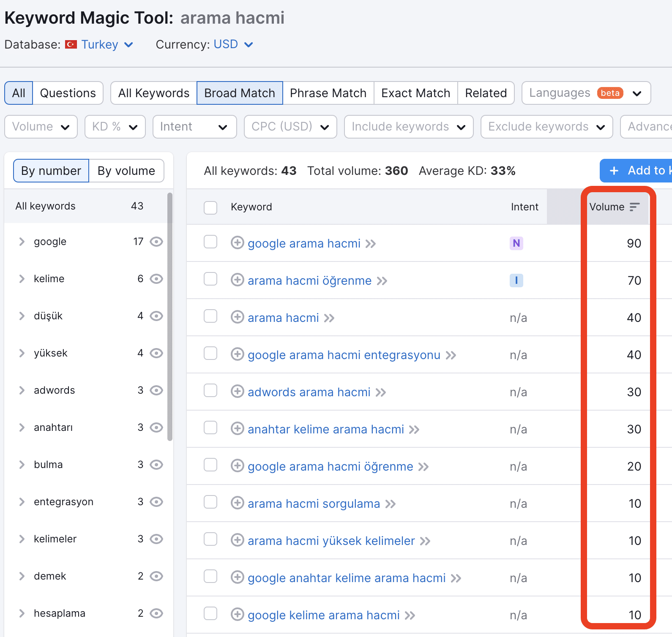Check the box for anahtar kelime arama hacmi
Screen dimensions: 672x637
(210, 428)
